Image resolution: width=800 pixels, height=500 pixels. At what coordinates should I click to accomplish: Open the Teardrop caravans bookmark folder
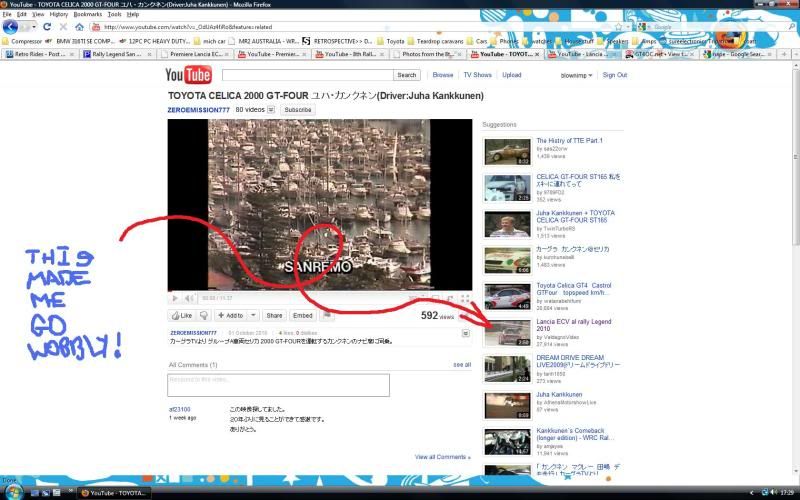(x=435, y=41)
